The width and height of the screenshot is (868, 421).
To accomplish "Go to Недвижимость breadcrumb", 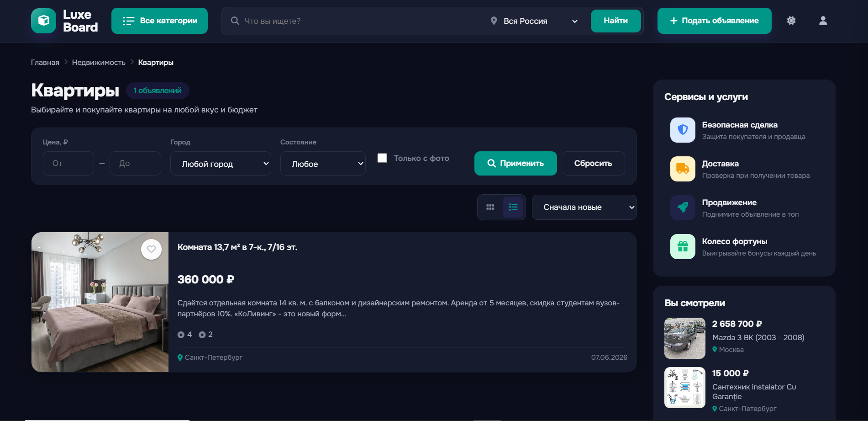I will pos(99,62).
